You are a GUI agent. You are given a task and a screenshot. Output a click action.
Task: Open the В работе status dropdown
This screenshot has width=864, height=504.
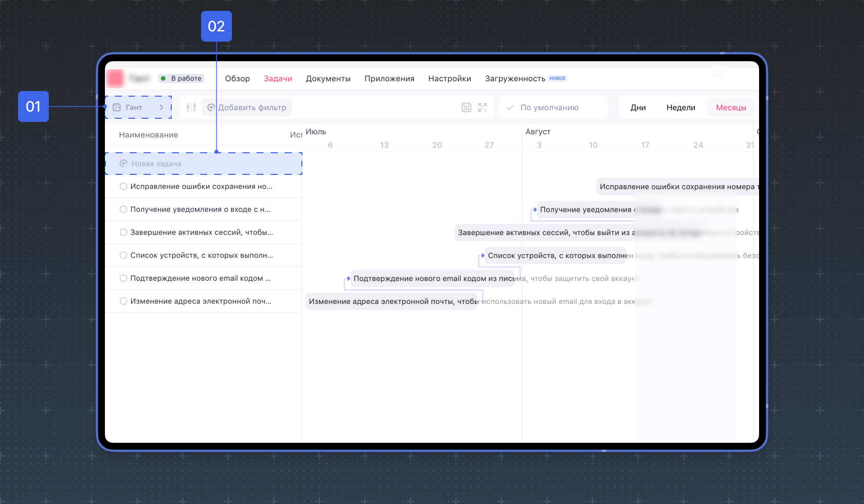[x=181, y=78]
